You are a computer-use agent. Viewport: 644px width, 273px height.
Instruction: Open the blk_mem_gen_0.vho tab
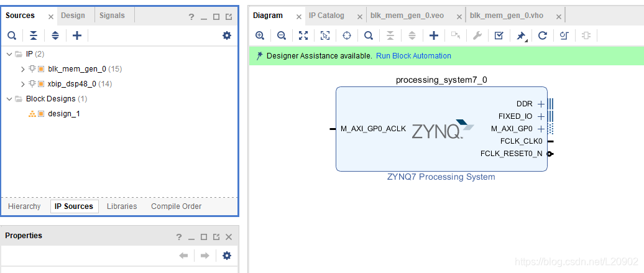tap(507, 16)
